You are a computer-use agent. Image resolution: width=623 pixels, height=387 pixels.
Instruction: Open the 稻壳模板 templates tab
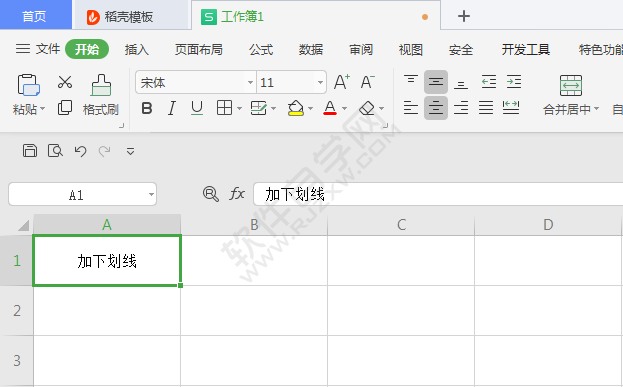pyautogui.click(x=130, y=17)
